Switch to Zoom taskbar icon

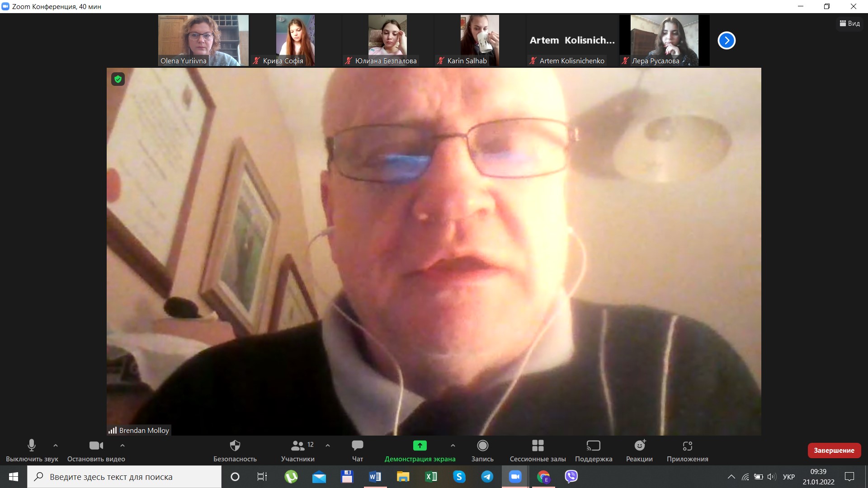(515, 477)
